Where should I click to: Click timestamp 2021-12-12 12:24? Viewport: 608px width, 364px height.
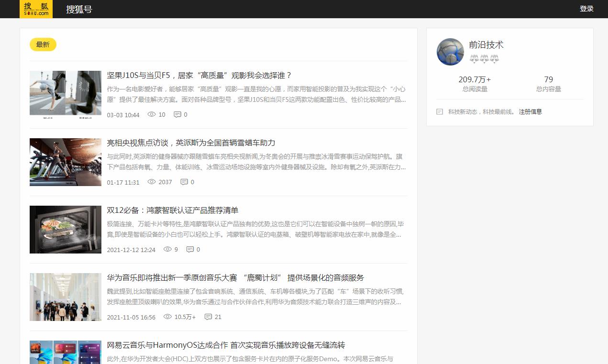131,250
